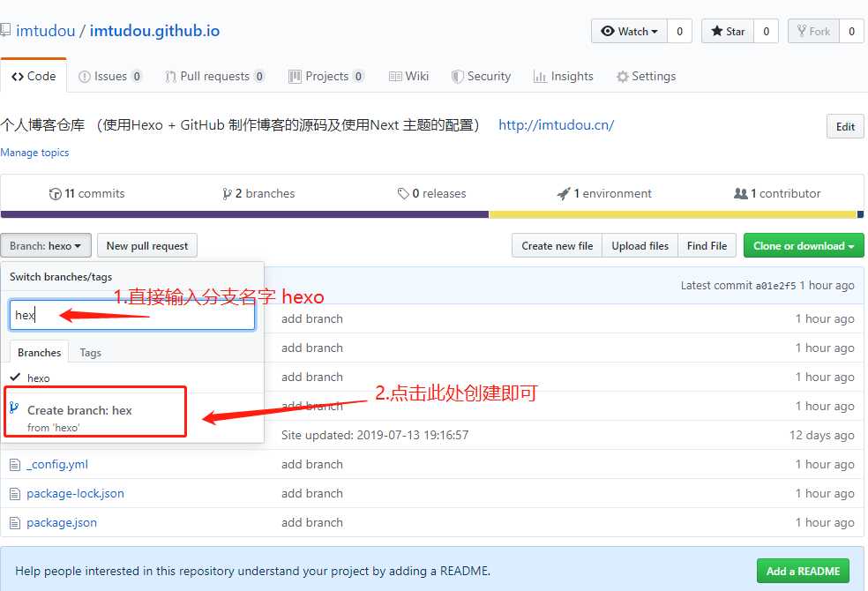Open the Watch dropdown

630,31
